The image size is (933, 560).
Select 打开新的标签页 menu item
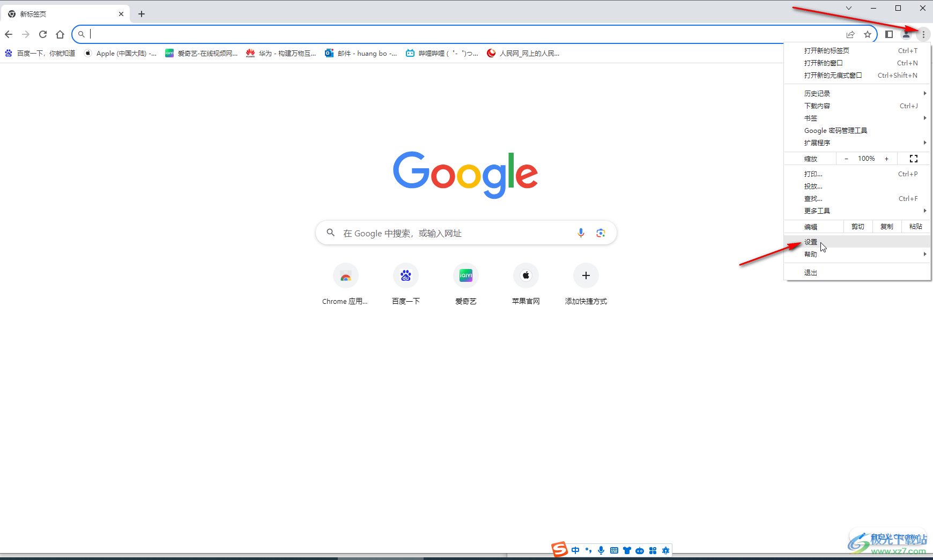[857, 50]
